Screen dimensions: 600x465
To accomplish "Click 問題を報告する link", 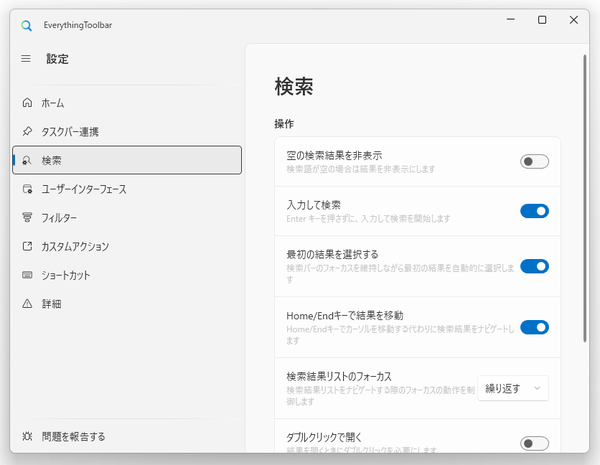I will point(127,436).
